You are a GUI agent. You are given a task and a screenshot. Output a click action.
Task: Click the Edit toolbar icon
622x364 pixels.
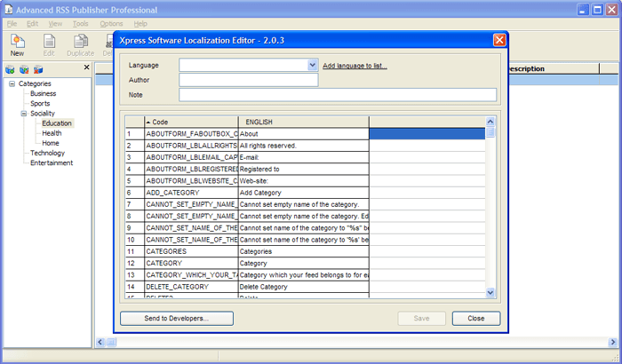(49, 45)
